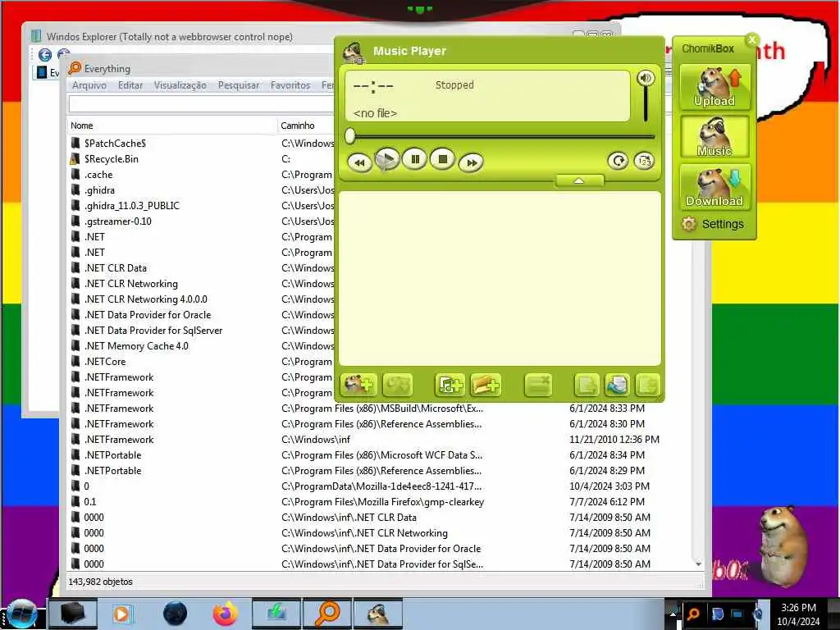Screen dimensions: 840x630
Task: Mute the Music Player speaker icon
Action: (x=646, y=78)
